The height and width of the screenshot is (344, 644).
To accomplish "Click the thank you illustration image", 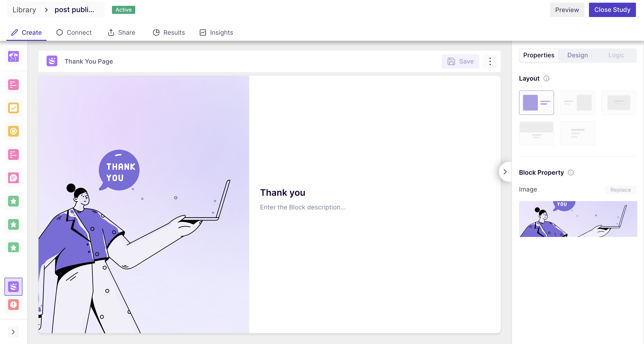I will coord(144,204).
